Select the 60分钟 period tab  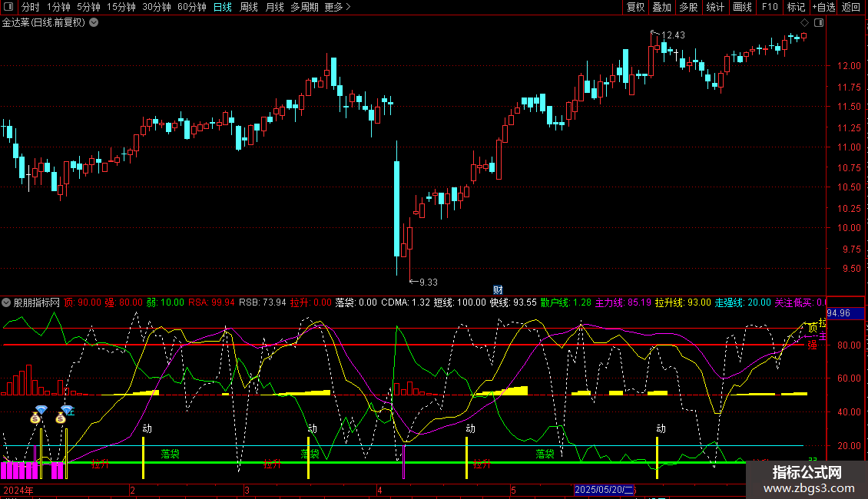[x=191, y=7]
